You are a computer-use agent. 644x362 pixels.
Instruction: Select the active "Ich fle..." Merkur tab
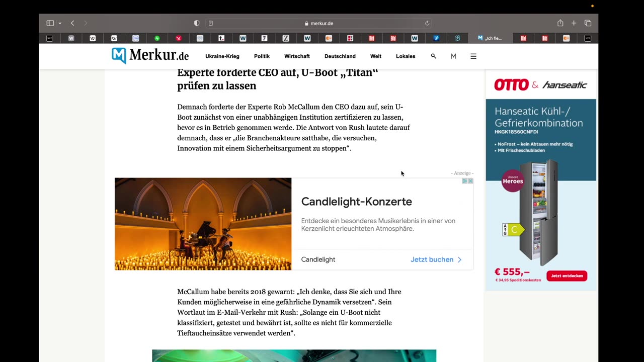(x=490, y=38)
